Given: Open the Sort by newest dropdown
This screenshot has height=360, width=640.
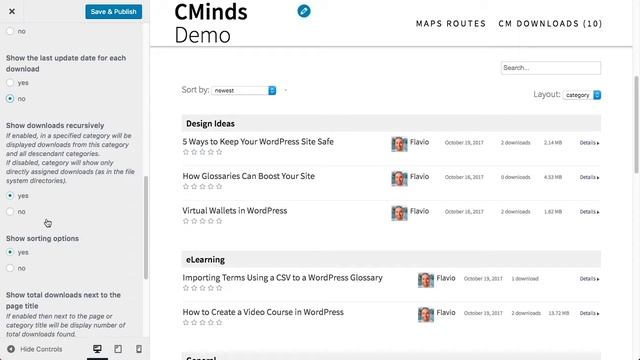Looking at the screenshot, I should click(x=244, y=90).
